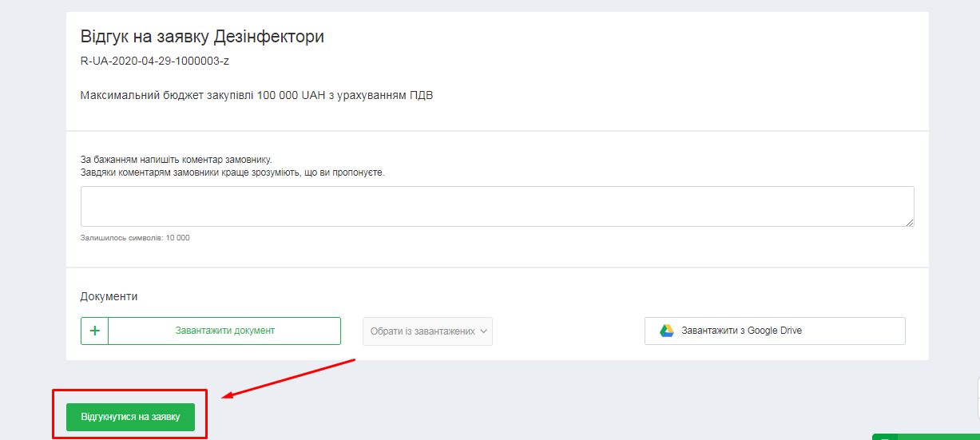Click the 'Залишилось символів: 10 000' counter
This screenshot has width=980, height=440.
135,238
